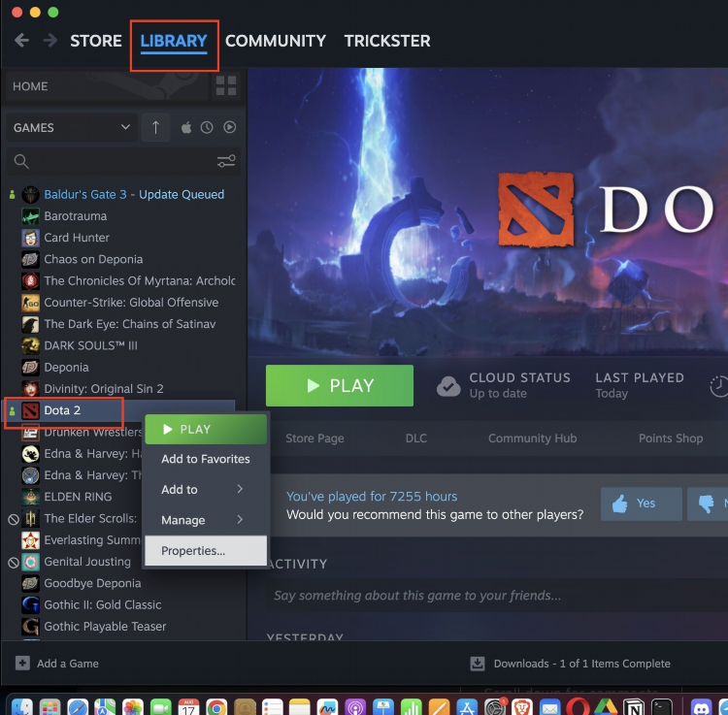Open the Store Page link
Screen dimensions: 728x715
[x=314, y=438]
